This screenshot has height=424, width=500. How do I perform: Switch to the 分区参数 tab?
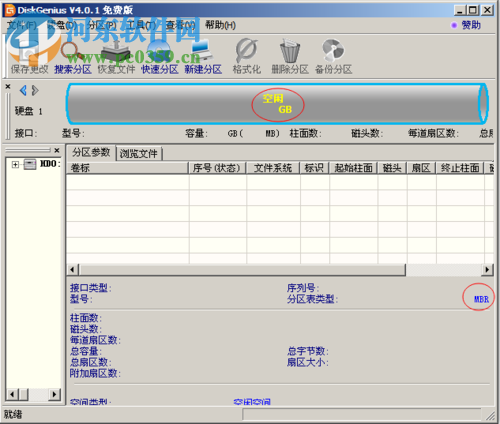click(x=91, y=153)
